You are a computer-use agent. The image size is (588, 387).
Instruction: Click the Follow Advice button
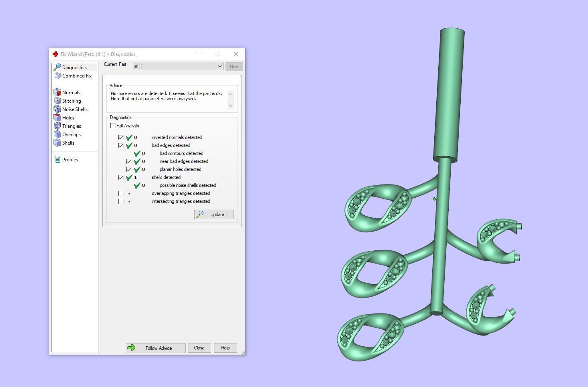click(155, 348)
